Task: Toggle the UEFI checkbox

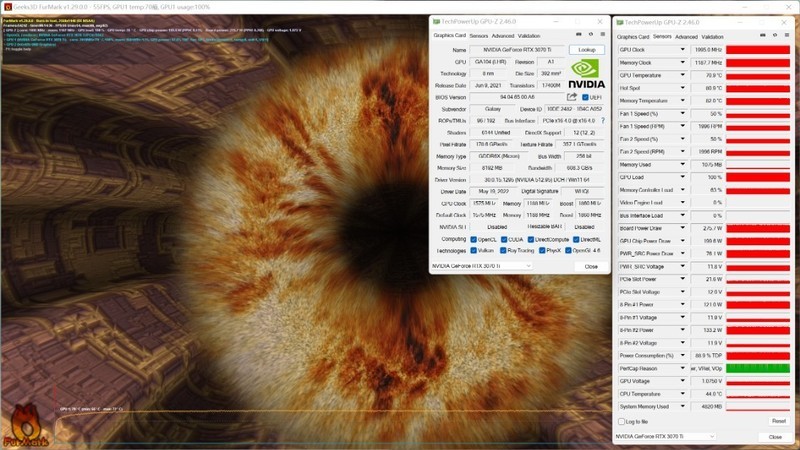Action: click(585, 97)
